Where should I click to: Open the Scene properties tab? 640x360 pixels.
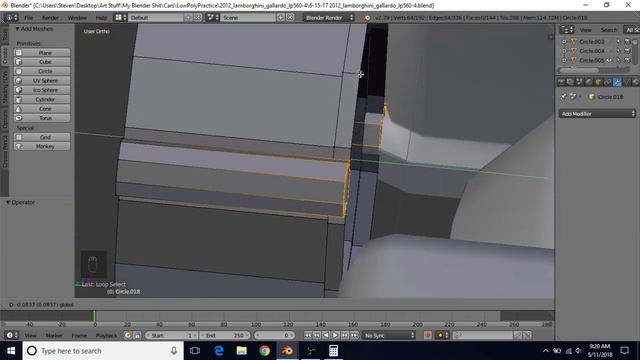click(580, 82)
